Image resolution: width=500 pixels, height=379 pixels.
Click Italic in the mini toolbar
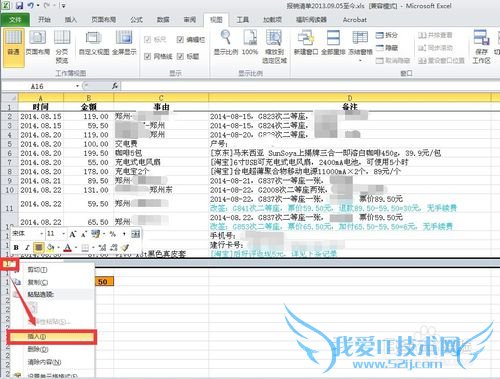pyautogui.click(x=27, y=248)
